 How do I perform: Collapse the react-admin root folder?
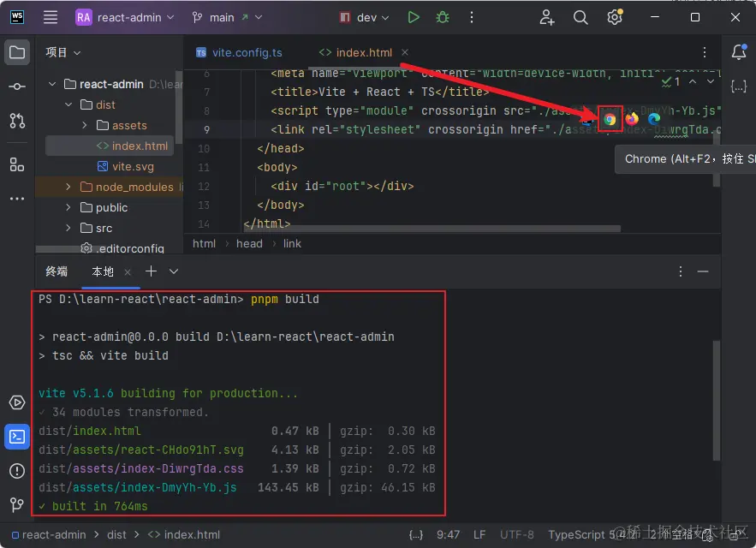[52, 84]
